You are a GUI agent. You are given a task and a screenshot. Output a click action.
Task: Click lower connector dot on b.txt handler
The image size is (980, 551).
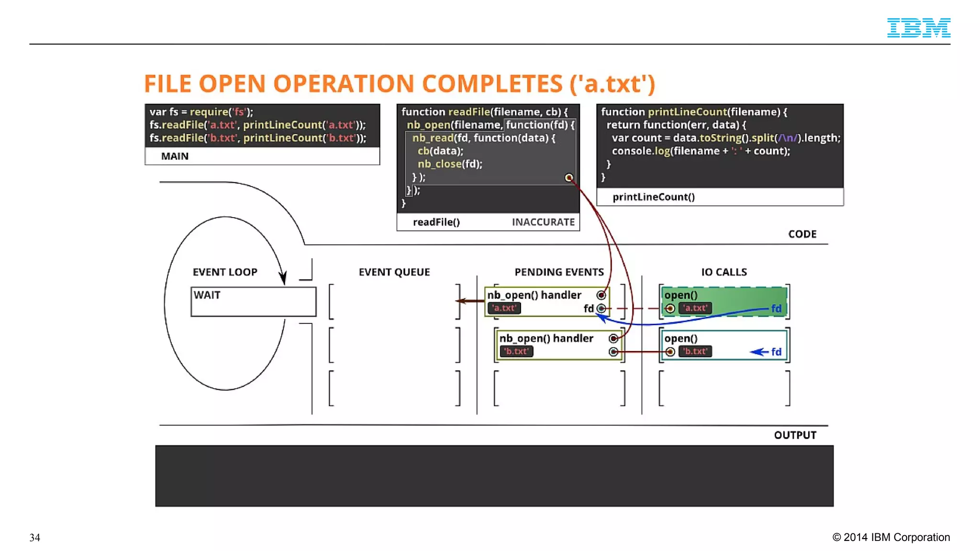(x=613, y=352)
